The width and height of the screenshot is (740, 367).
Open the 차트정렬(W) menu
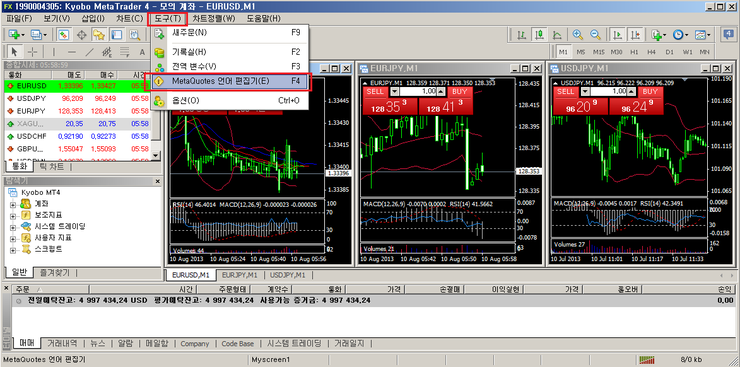pos(214,19)
